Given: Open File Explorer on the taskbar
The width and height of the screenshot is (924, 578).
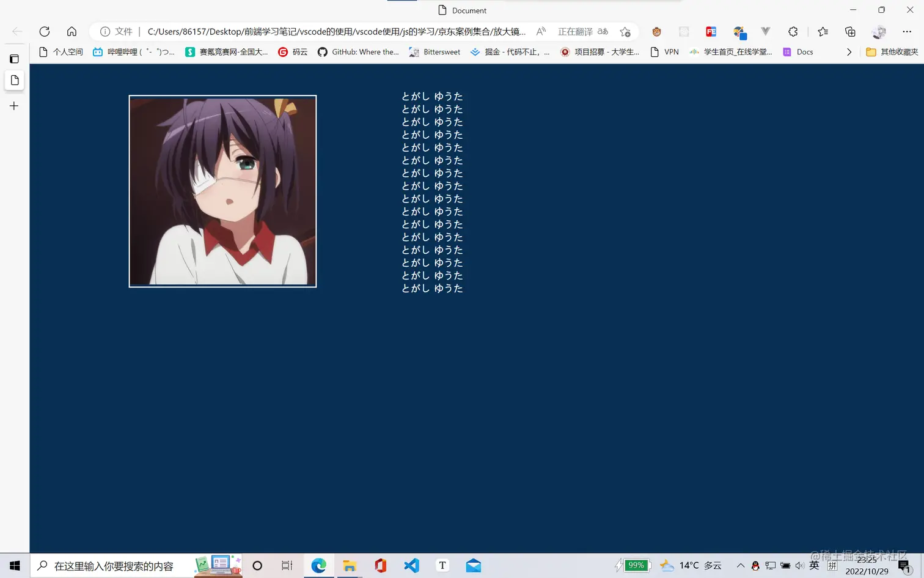Looking at the screenshot, I should pos(350,566).
